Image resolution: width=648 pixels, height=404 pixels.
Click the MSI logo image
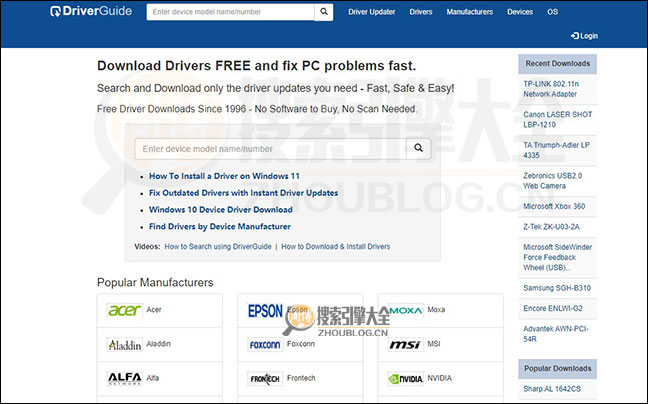click(406, 345)
